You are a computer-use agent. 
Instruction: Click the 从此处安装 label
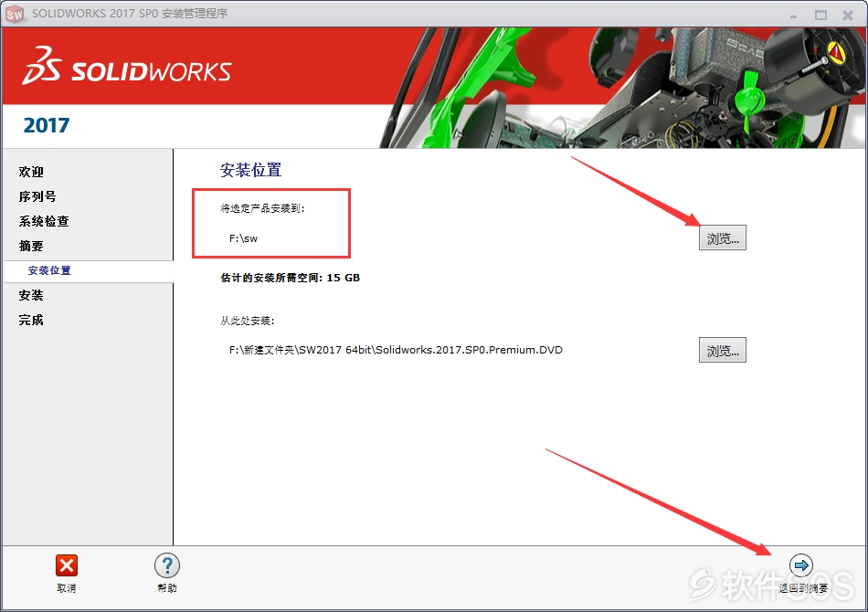pyautogui.click(x=248, y=321)
